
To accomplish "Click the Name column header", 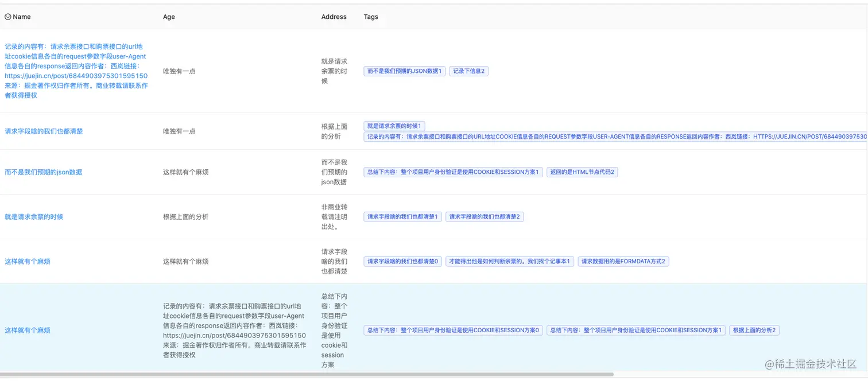I will pos(22,17).
